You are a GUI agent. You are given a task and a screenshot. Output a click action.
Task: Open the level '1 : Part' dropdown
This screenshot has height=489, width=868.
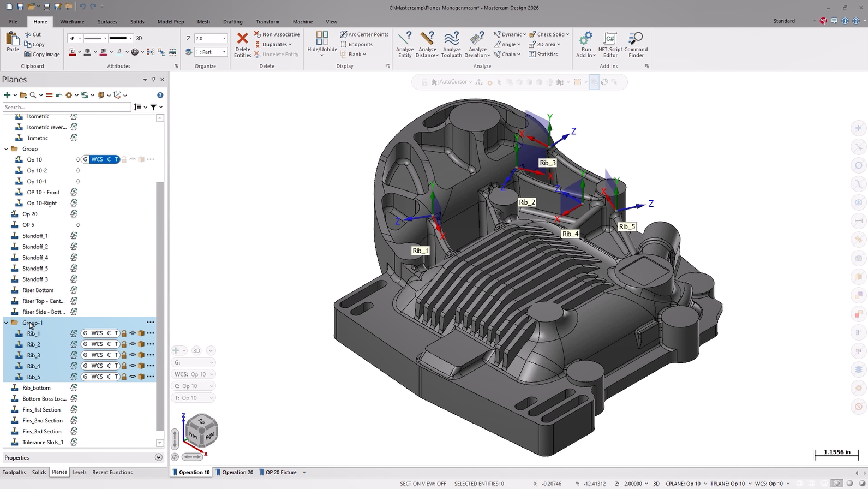(224, 52)
